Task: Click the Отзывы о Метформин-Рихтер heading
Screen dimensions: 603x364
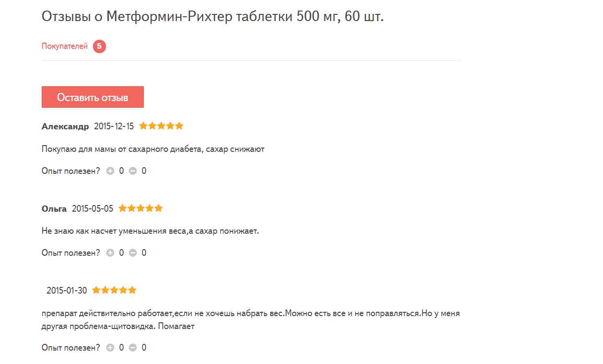Action: (x=212, y=17)
